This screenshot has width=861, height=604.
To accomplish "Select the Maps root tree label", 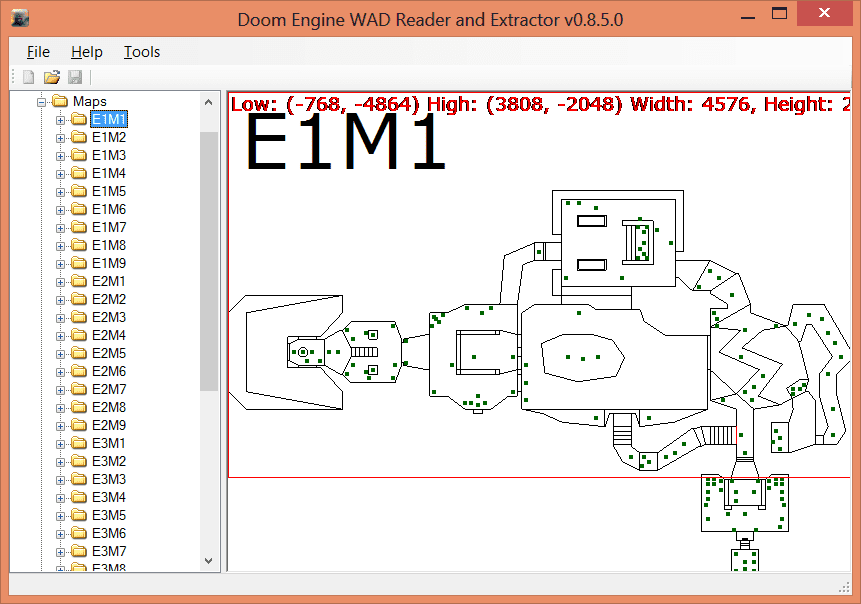I will point(90,101).
